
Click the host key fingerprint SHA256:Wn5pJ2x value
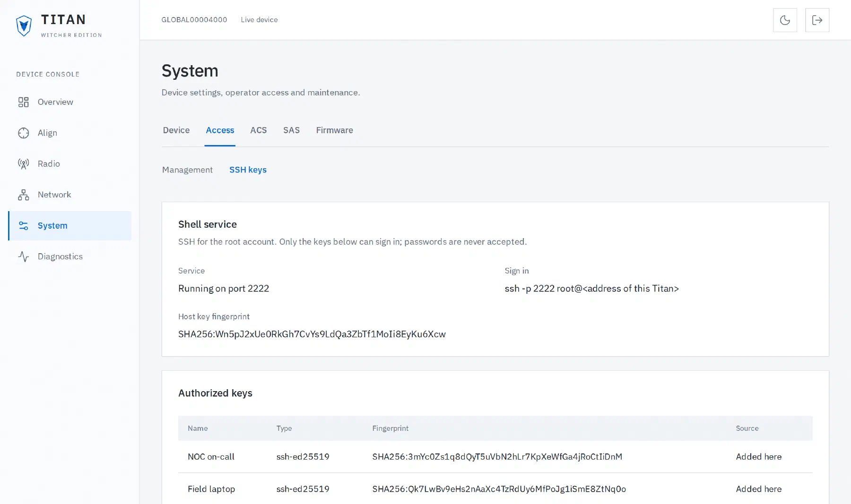[x=312, y=334]
